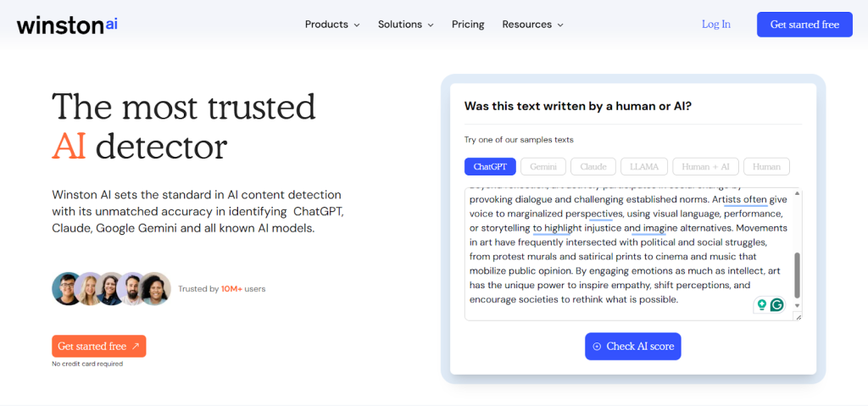Select the ChatGPT sample text
868x406 pixels.
point(490,166)
